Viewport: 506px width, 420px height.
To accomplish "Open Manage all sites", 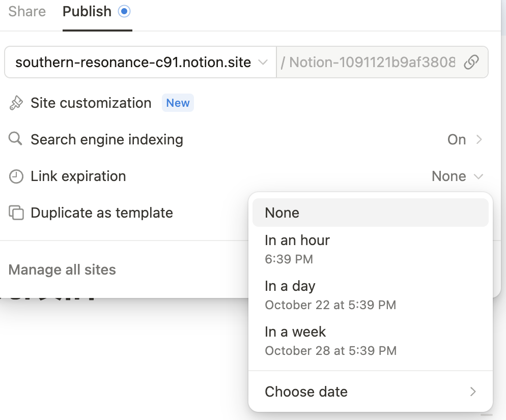I will pyautogui.click(x=62, y=269).
